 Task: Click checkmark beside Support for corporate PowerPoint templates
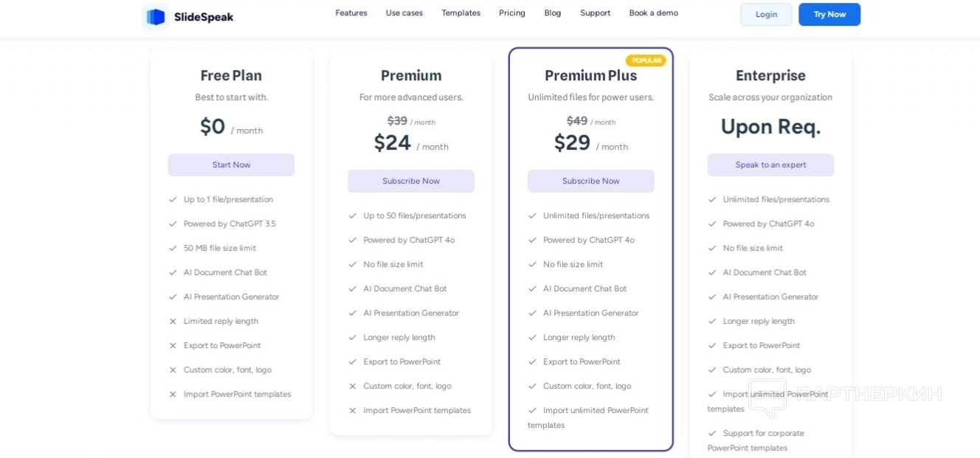pyautogui.click(x=712, y=434)
